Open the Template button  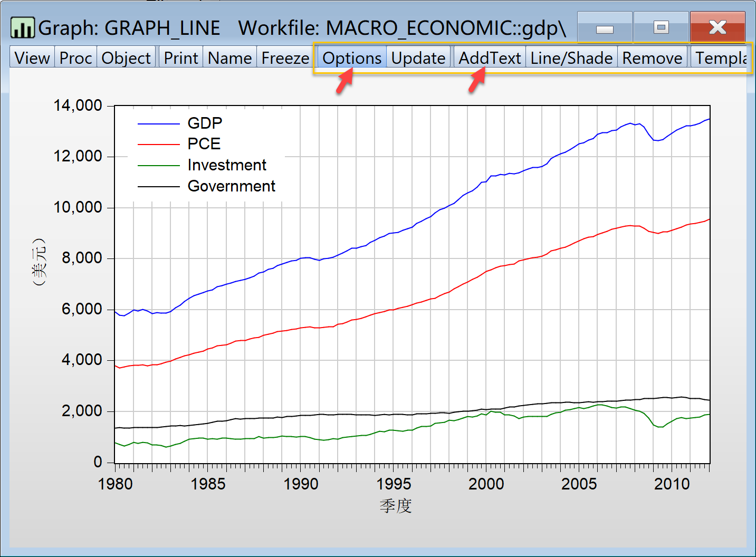pyautogui.click(x=721, y=57)
